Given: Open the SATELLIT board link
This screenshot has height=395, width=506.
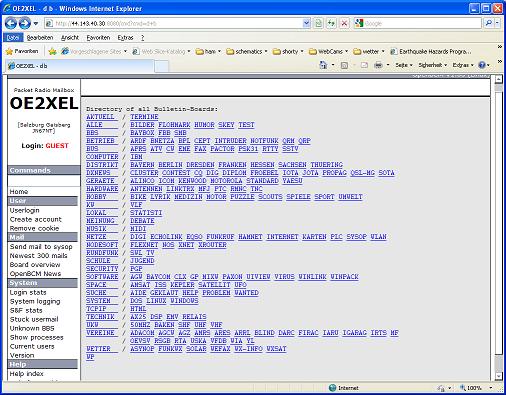Looking at the screenshot, I should coord(214,285).
